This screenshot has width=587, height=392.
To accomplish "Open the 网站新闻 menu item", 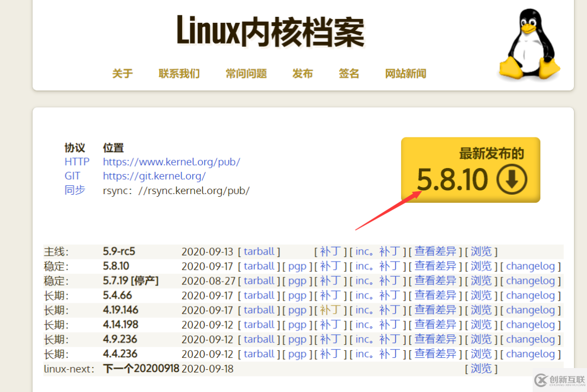I will 405,73.
